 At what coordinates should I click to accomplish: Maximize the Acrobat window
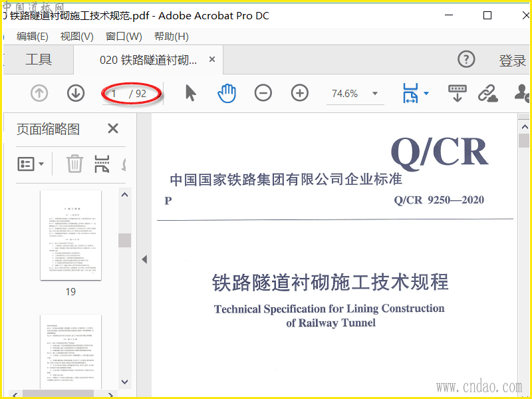click(487, 15)
